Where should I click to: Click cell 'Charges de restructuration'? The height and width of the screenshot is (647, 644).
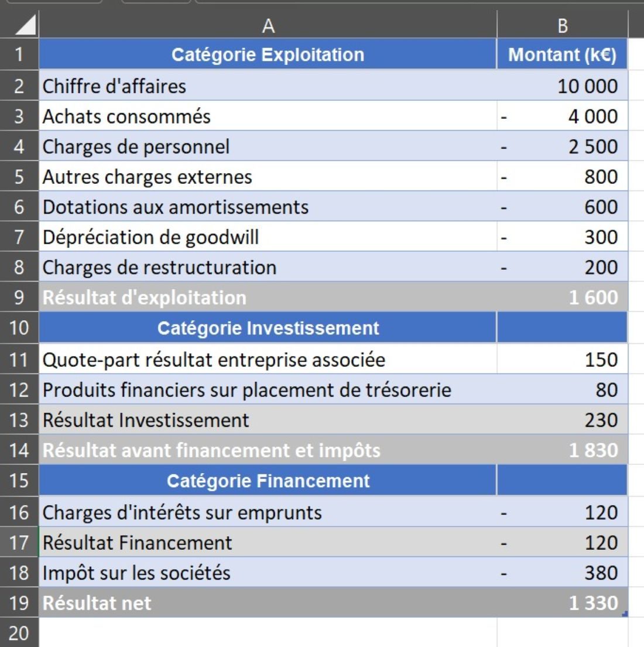click(268, 267)
